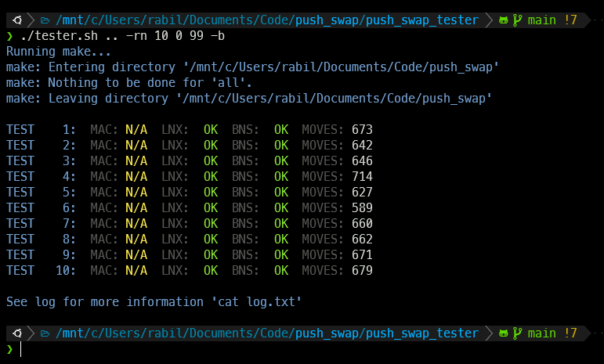The width and height of the screenshot is (604, 364).
Task: Click the folder icon in bottom prompt path
Action: click(x=45, y=333)
